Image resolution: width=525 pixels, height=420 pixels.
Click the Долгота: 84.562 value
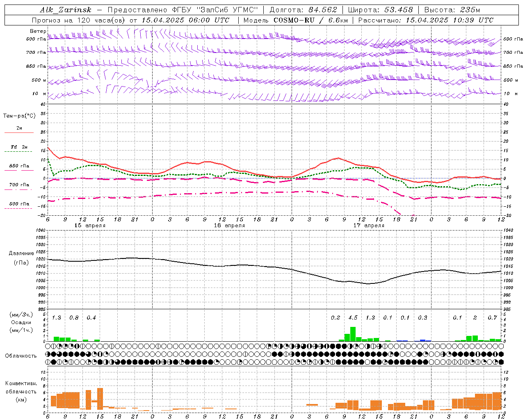point(303,10)
